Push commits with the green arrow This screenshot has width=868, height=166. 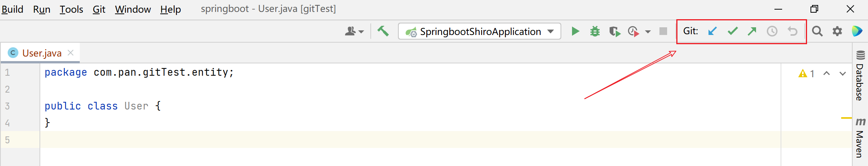pyautogui.click(x=752, y=31)
